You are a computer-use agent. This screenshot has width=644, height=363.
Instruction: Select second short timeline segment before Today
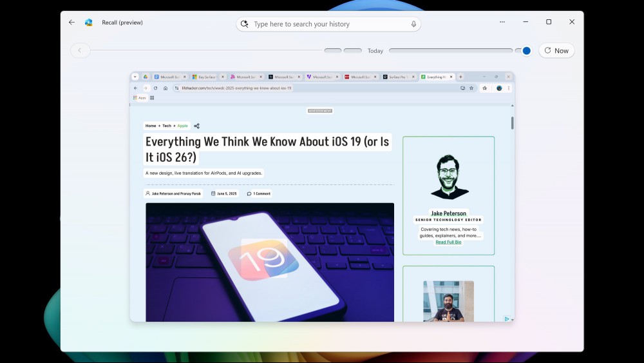point(352,50)
